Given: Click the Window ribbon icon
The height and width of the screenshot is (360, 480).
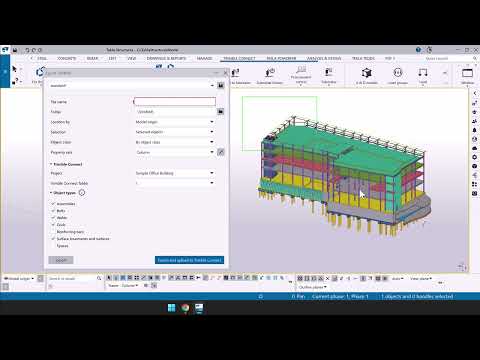Looking at the screenshot, I should pos(467,73).
